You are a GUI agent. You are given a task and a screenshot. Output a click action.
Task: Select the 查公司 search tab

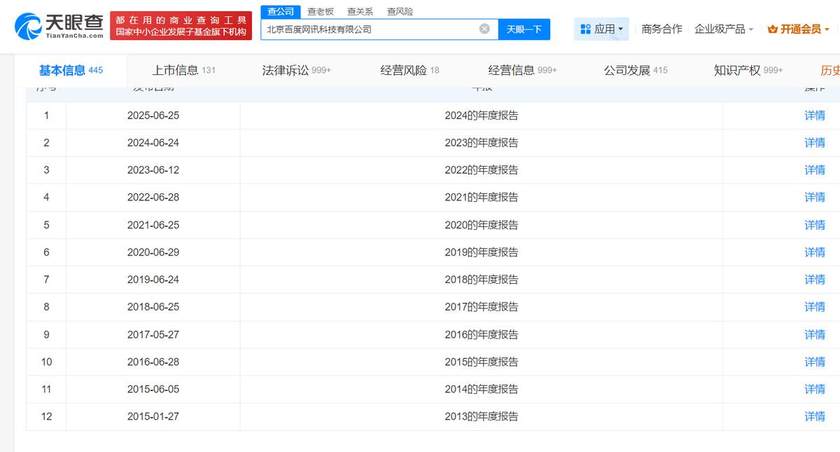[x=281, y=11]
